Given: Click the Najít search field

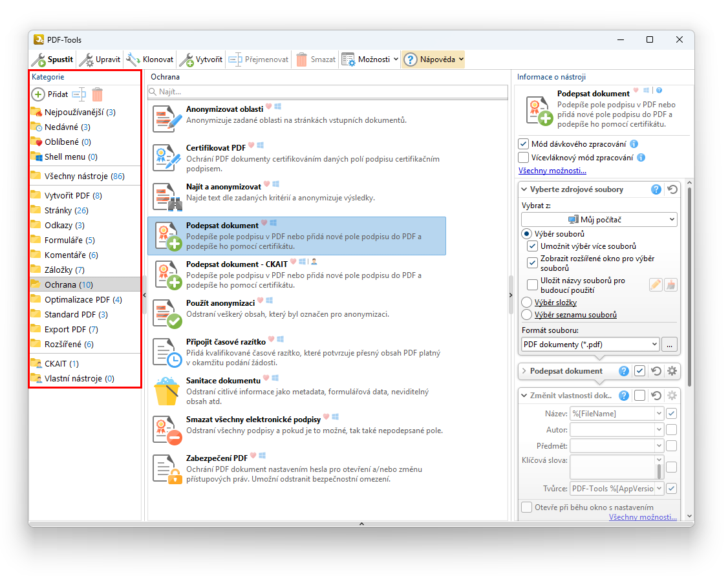Looking at the screenshot, I should (328, 92).
